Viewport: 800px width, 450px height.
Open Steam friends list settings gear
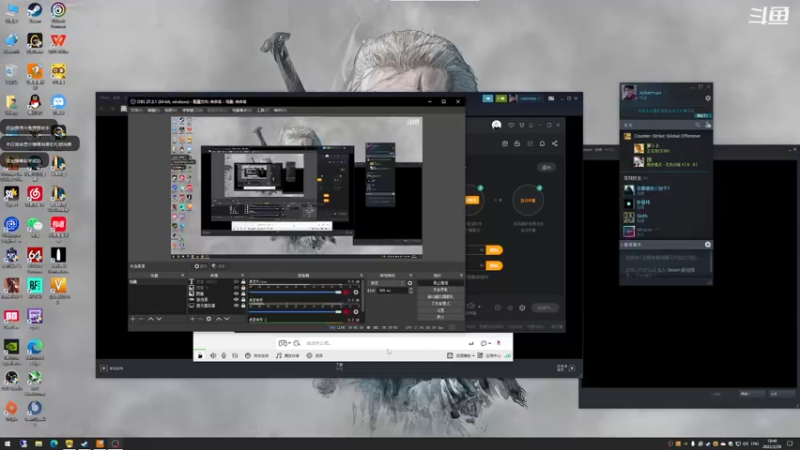click(x=708, y=98)
